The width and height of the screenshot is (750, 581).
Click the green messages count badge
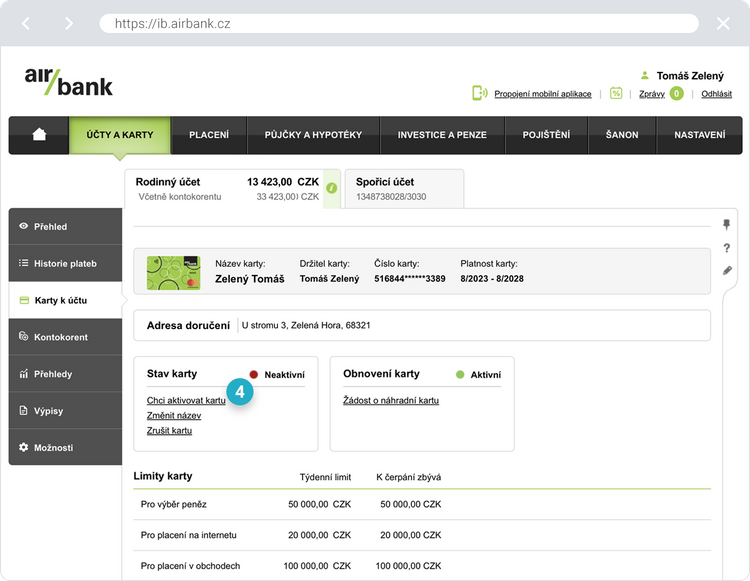point(676,94)
